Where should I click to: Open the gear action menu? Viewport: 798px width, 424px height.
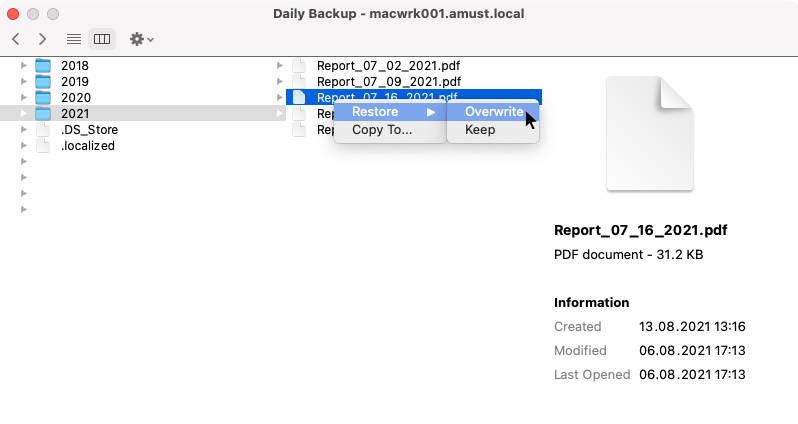141,39
